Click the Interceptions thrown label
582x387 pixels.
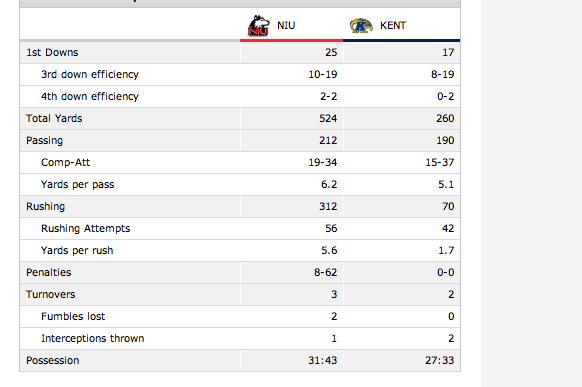point(93,338)
